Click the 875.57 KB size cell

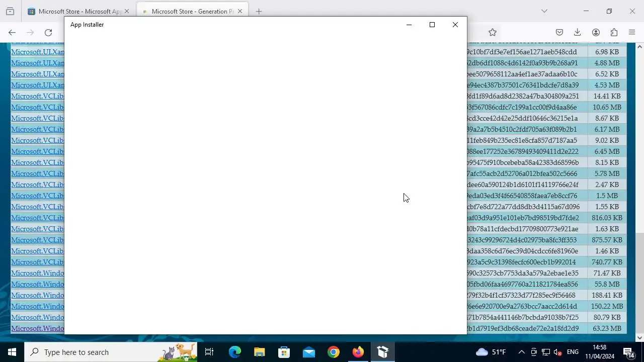pos(607,240)
